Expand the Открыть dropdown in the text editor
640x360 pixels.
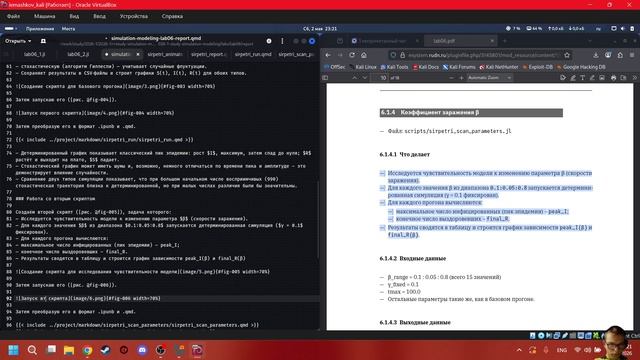[18, 41]
